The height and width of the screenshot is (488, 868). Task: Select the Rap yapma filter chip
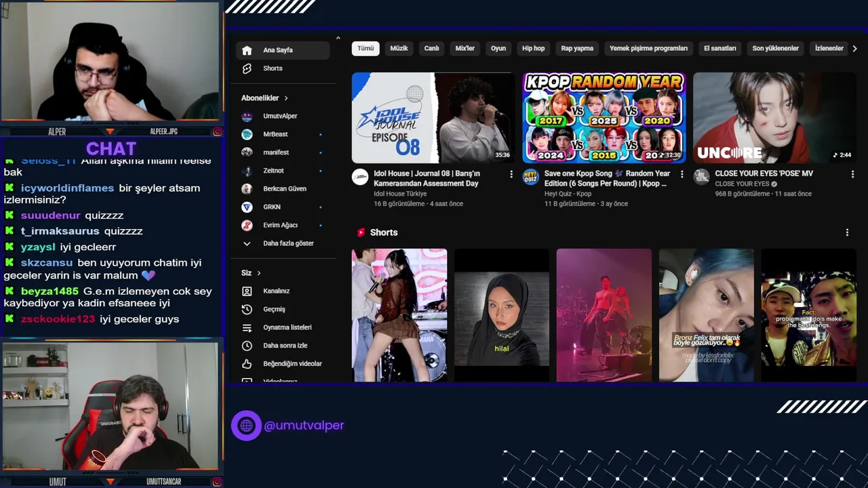[577, 49]
